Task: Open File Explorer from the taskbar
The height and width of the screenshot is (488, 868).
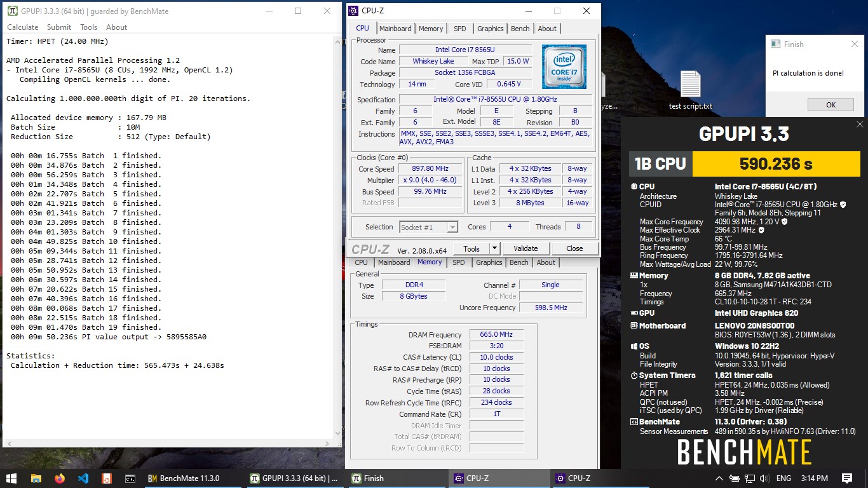Action: click(x=36, y=478)
